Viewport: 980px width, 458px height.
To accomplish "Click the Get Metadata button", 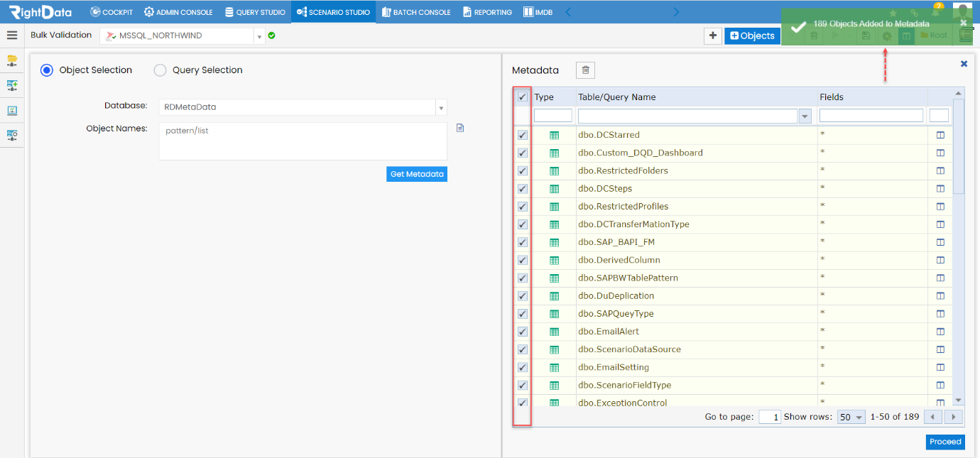I will (417, 174).
